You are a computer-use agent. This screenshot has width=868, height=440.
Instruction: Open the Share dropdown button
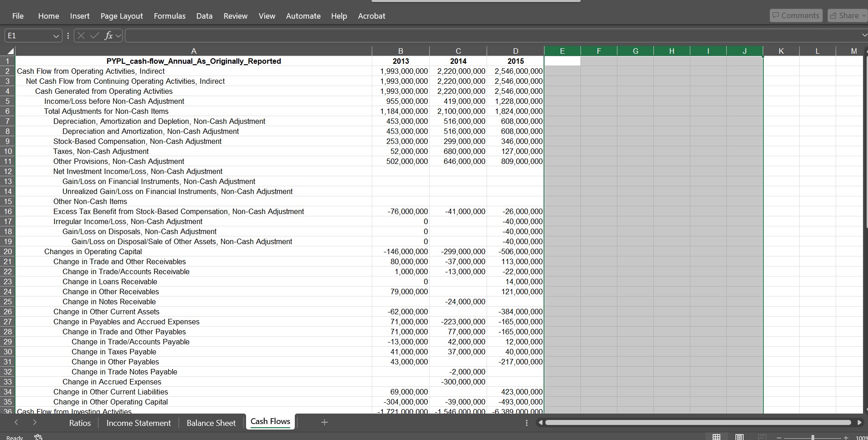[x=847, y=15]
